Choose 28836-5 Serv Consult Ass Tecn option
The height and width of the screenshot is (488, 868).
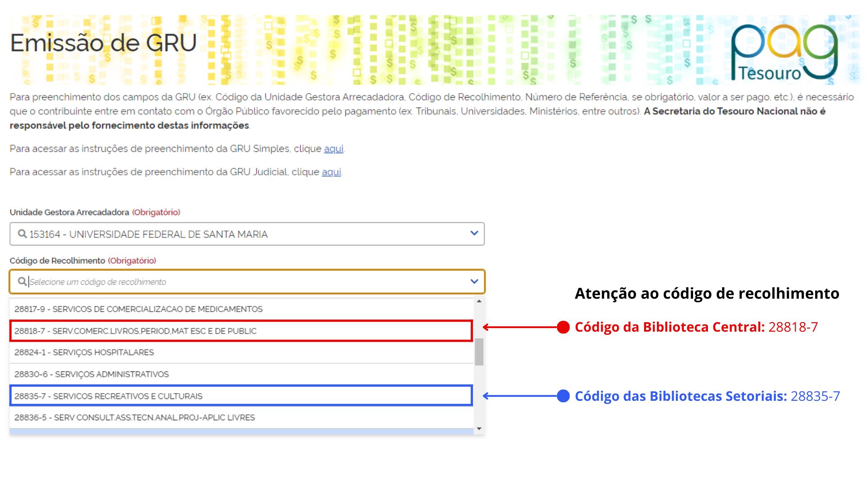134,418
